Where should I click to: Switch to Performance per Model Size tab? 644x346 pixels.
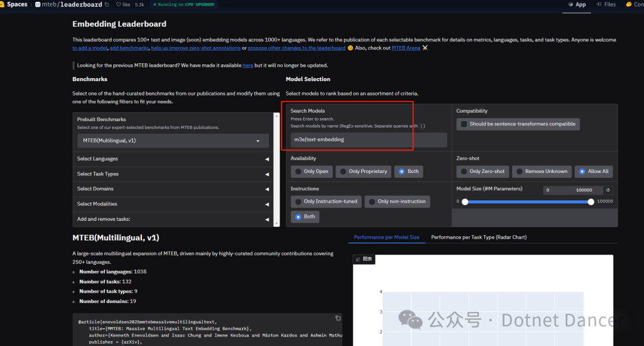tap(386, 237)
